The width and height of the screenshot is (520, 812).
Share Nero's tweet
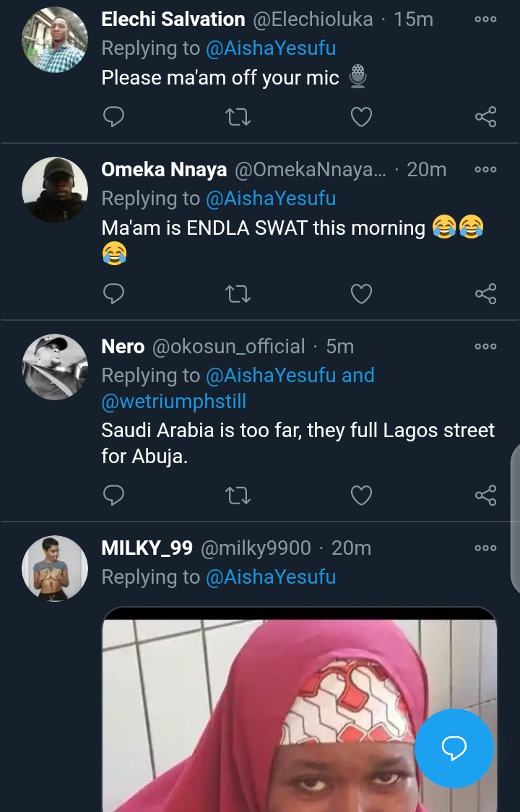pos(485,495)
